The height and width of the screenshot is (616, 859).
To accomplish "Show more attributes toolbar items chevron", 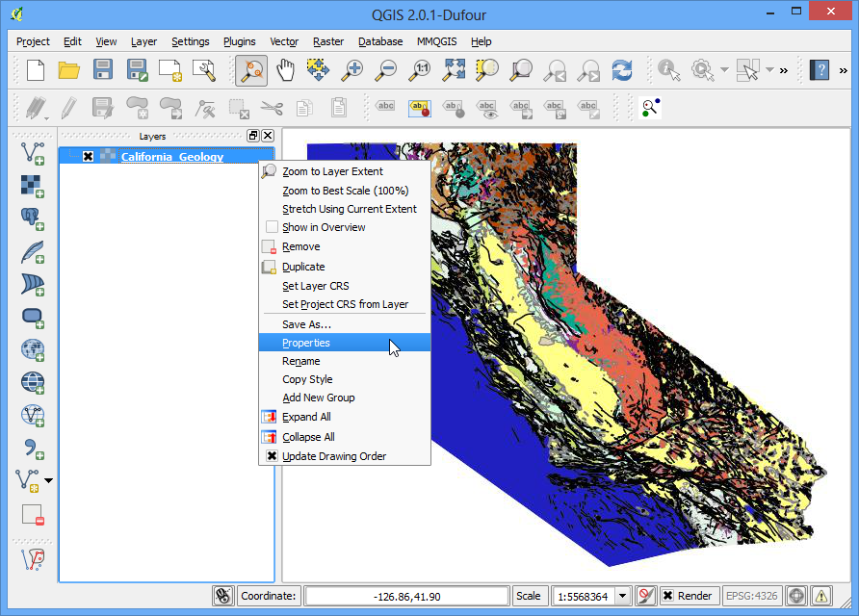I will 784,70.
